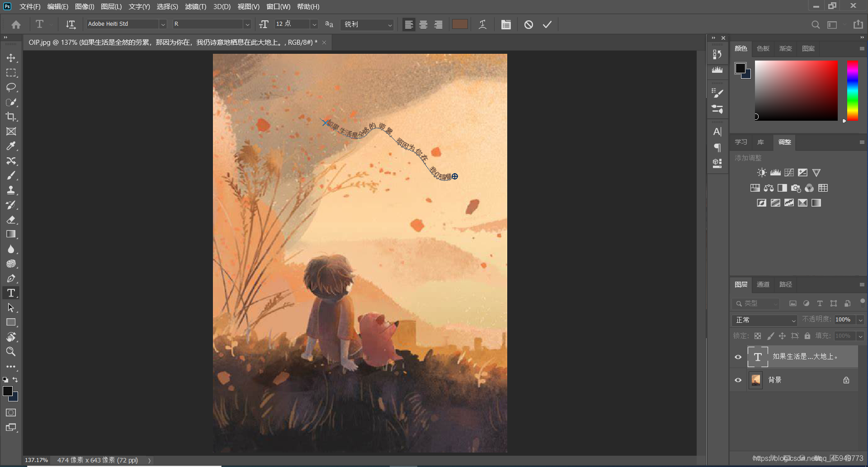Switch to the 通道 tab
Screen dimensions: 868x467
(763, 284)
